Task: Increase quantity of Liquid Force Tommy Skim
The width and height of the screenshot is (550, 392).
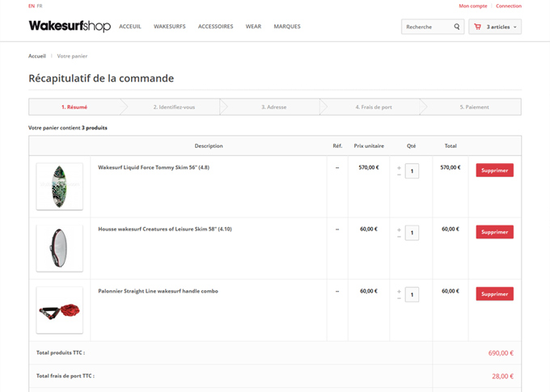Action: [399, 167]
